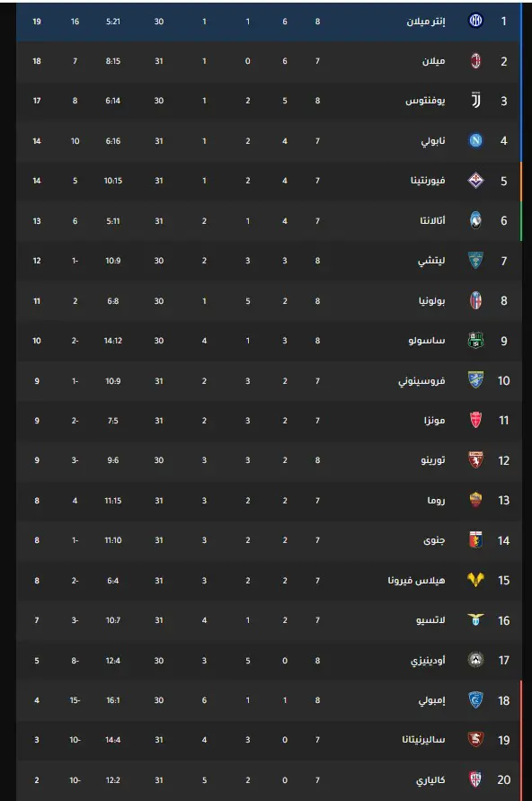Click the Sassuolo crest icon
The height and width of the screenshot is (801, 532).
click(476, 340)
